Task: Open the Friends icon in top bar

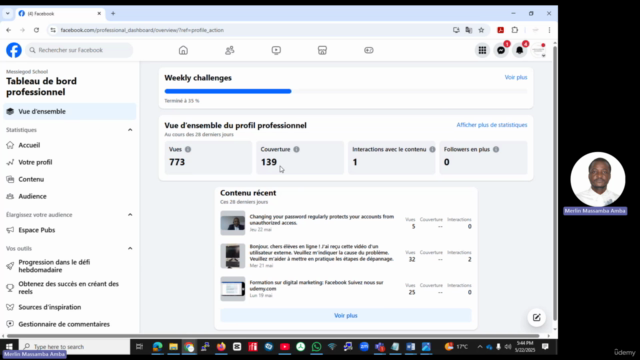Action: tap(230, 50)
